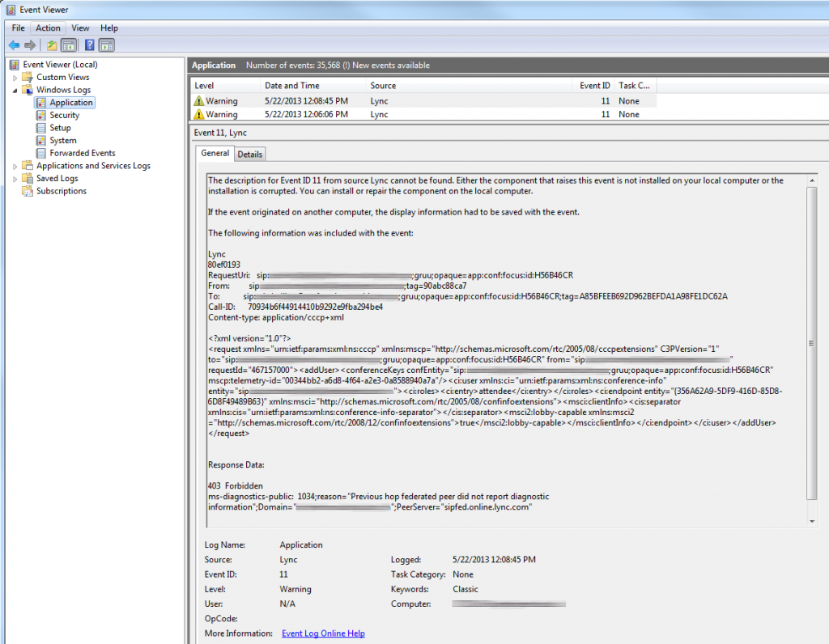
Task: Switch to the Details tab
Action: pyautogui.click(x=249, y=154)
